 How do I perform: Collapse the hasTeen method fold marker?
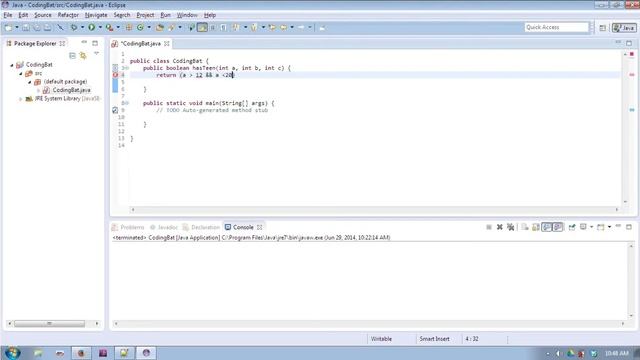coord(127,68)
